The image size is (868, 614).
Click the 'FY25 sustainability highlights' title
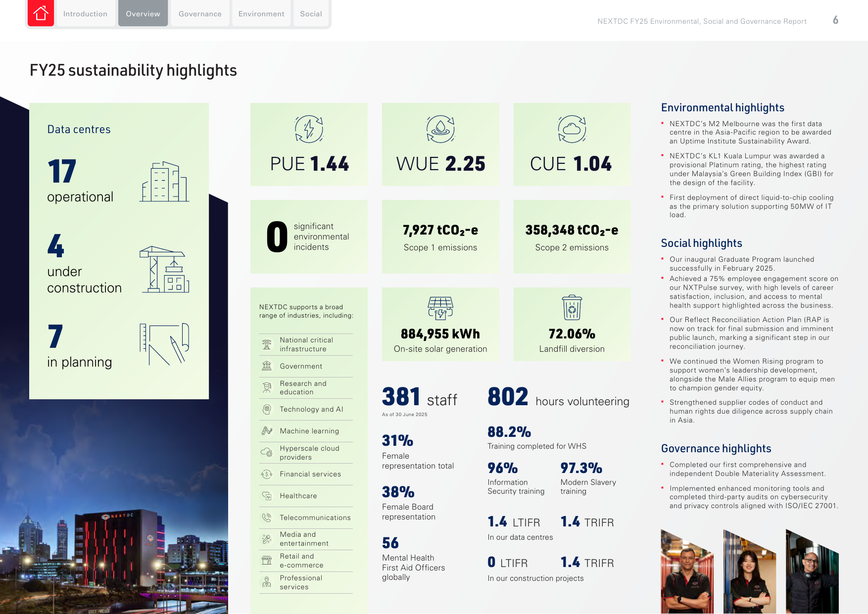click(x=133, y=70)
